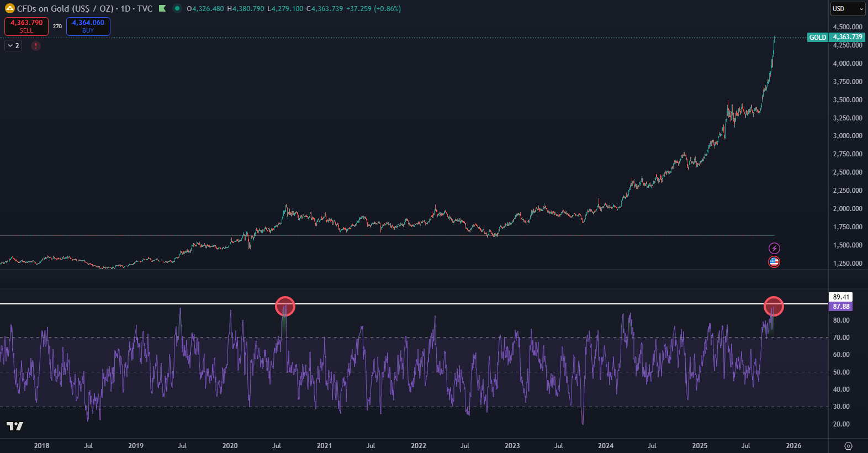Expand the indicator legend showing 2
The height and width of the screenshot is (453, 868).
13,46
